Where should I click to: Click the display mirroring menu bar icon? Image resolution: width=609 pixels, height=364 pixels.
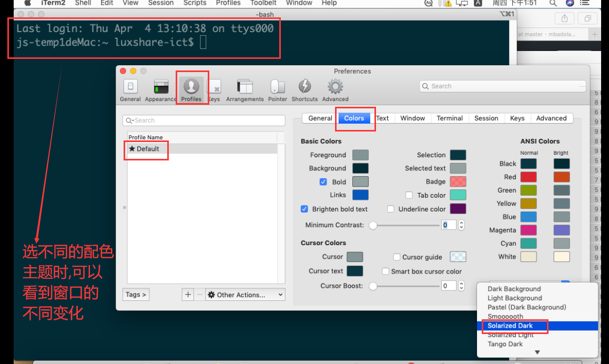point(462,3)
